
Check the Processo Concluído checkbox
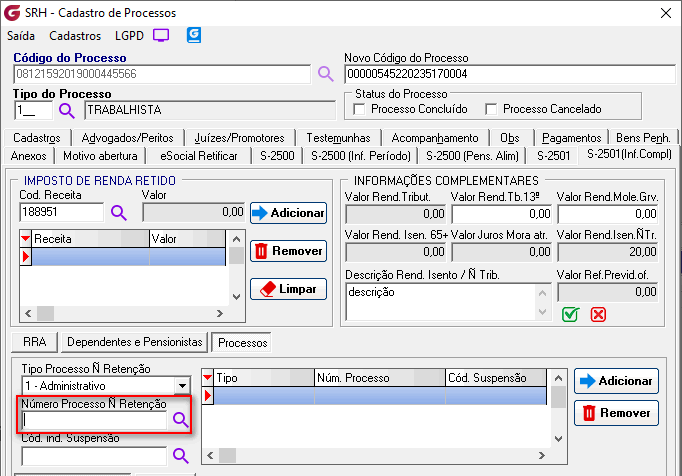coord(360,109)
